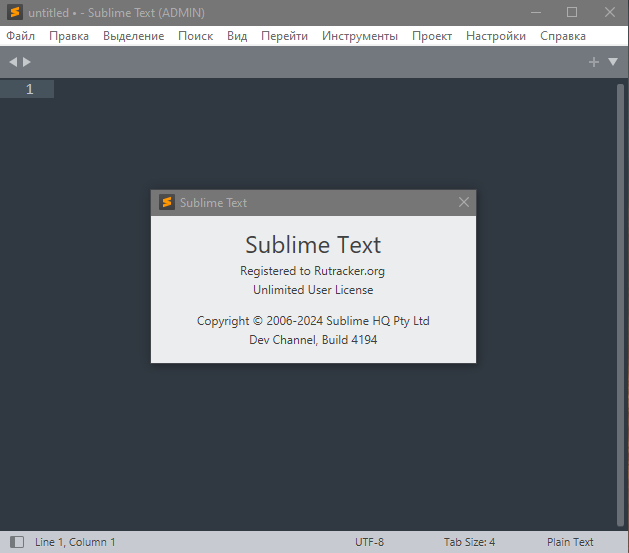Click line number 1 in the gutter
629x553 pixels.
30,89
